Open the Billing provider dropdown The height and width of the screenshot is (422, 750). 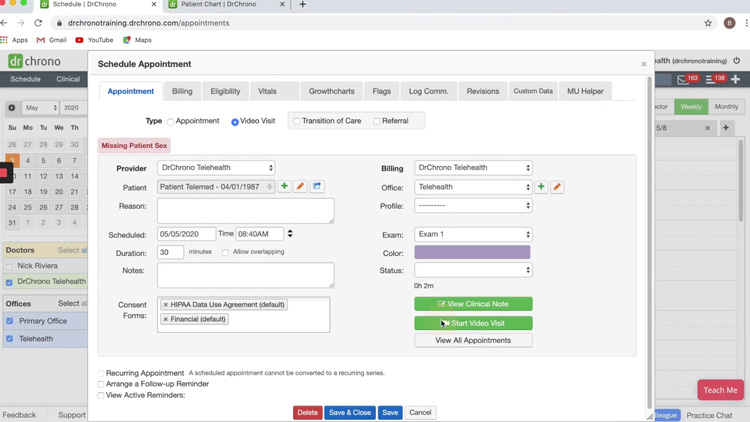click(x=473, y=168)
